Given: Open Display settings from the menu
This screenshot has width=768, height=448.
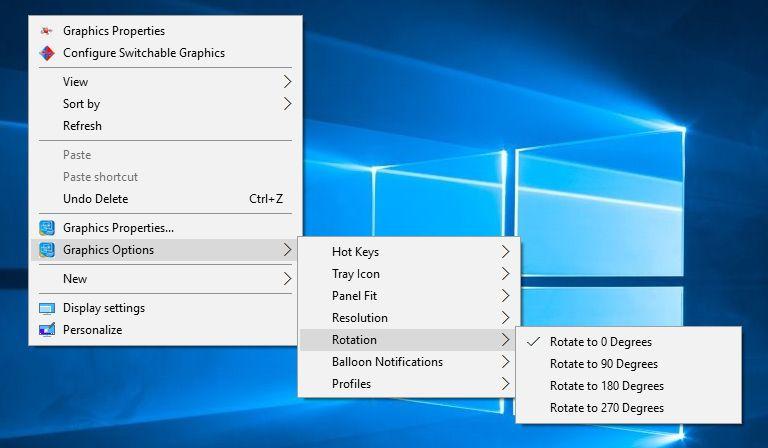Looking at the screenshot, I should coord(165,308).
